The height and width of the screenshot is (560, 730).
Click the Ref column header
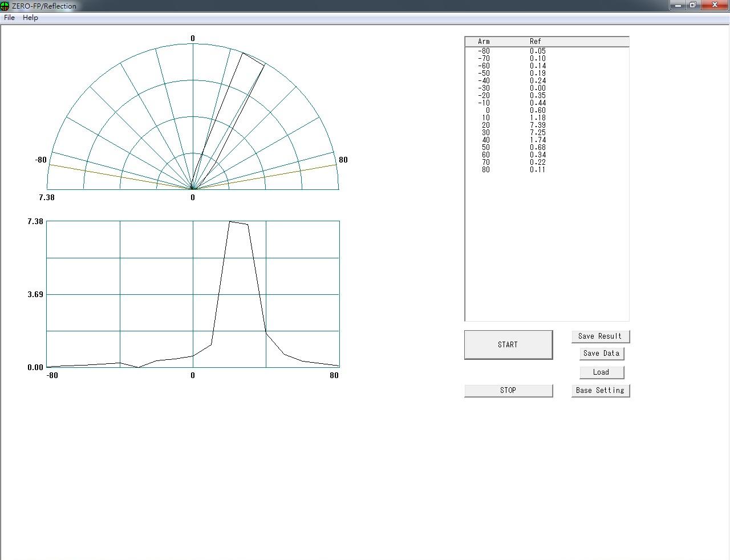tap(535, 42)
